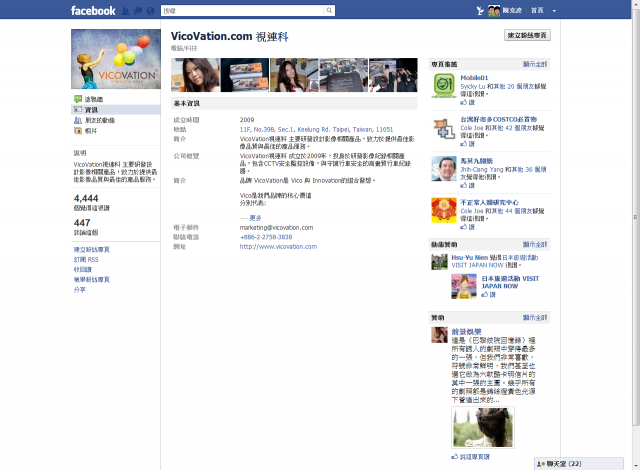Click the +886-2-2758-3838 phone link
The height and width of the screenshot is (470, 640).
click(x=266, y=237)
